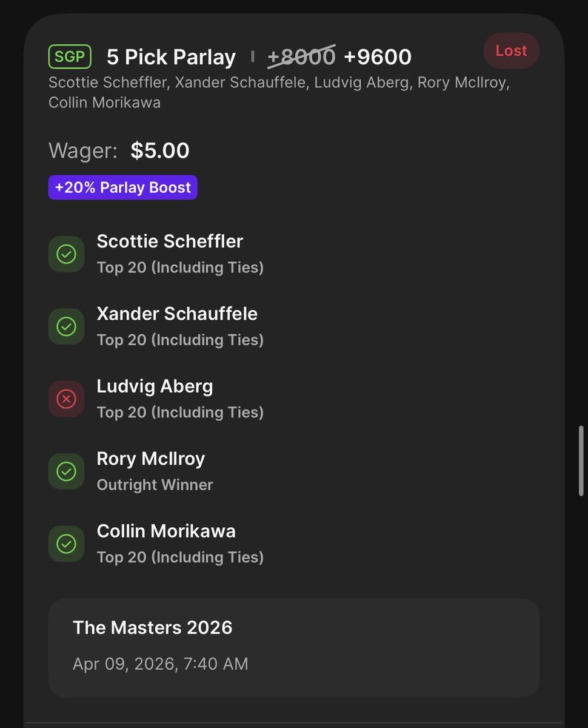Click the green SGP badge icon
The height and width of the screenshot is (728, 588).
(x=70, y=57)
